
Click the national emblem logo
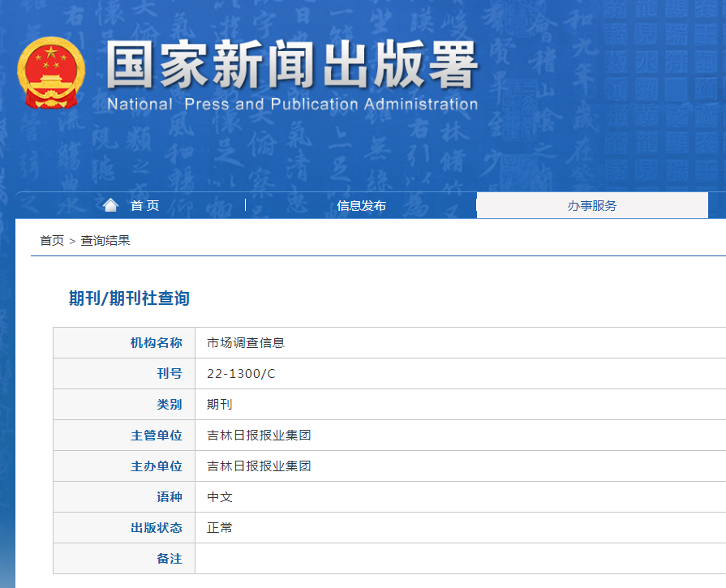pyautogui.click(x=51, y=73)
